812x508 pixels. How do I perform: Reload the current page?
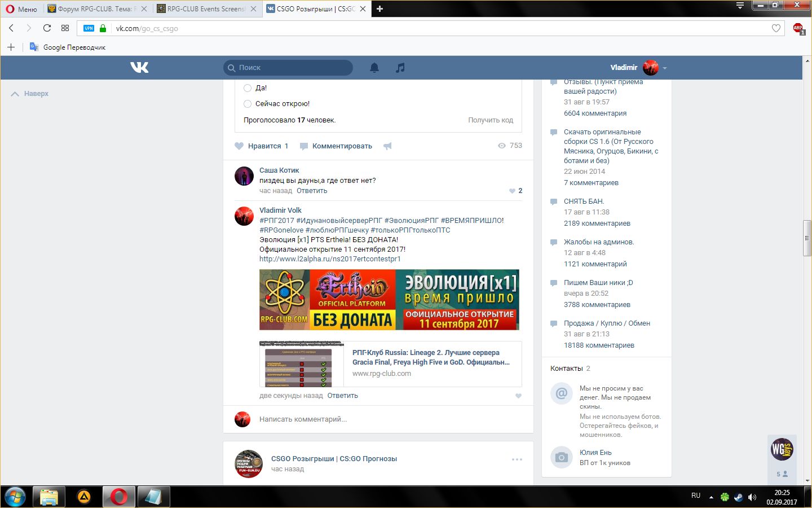point(47,28)
